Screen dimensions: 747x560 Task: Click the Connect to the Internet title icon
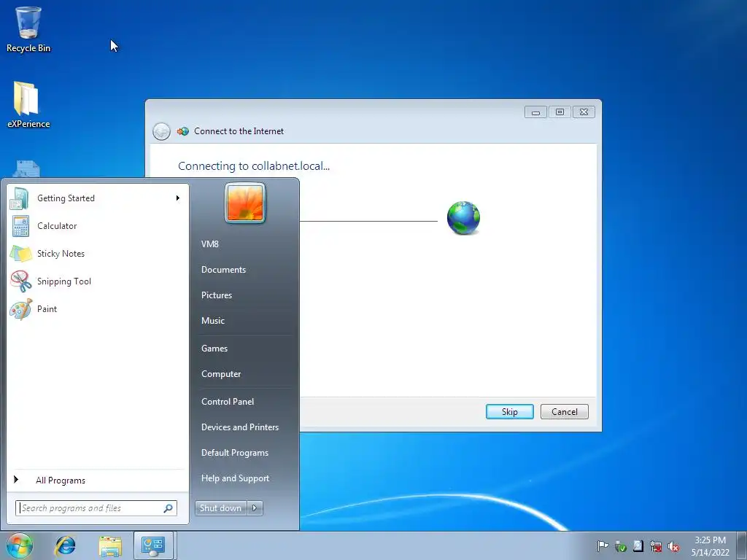click(x=183, y=131)
